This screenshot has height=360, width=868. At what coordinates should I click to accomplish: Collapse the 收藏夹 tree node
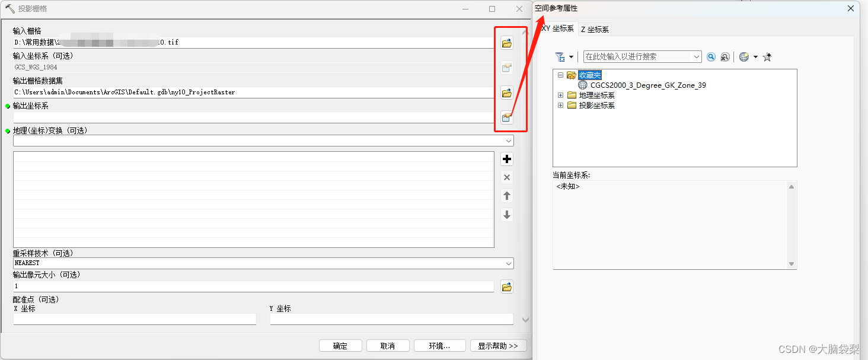pyautogui.click(x=560, y=75)
